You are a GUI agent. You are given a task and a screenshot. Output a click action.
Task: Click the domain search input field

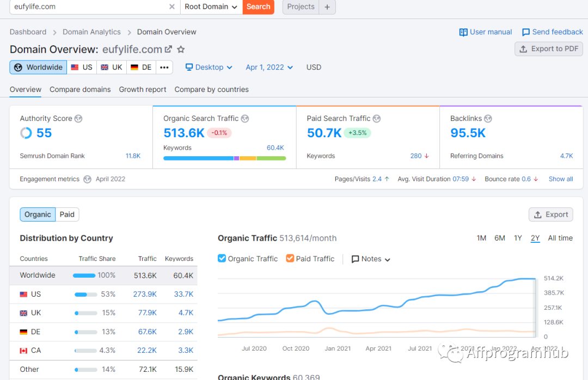coord(89,7)
